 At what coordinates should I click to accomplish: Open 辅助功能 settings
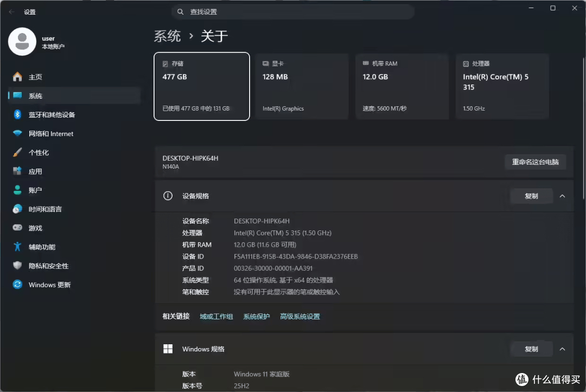pyautogui.click(x=74, y=247)
